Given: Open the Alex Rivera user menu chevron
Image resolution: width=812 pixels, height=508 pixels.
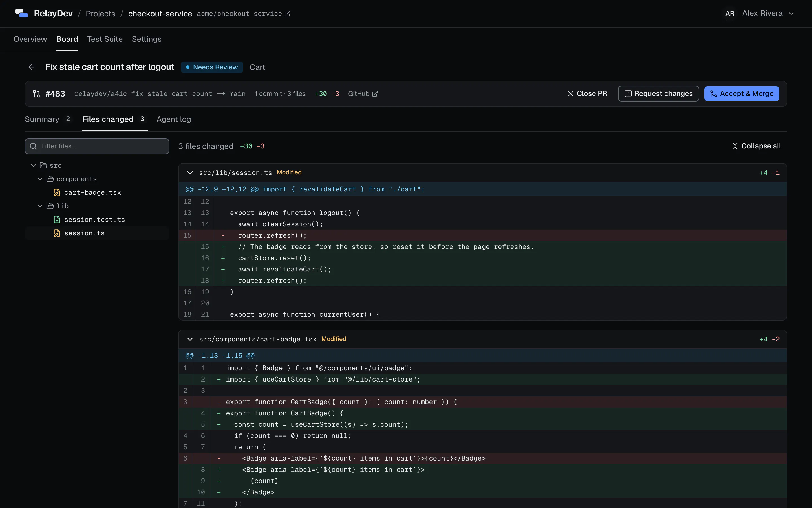Looking at the screenshot, I should pos(791,14).
